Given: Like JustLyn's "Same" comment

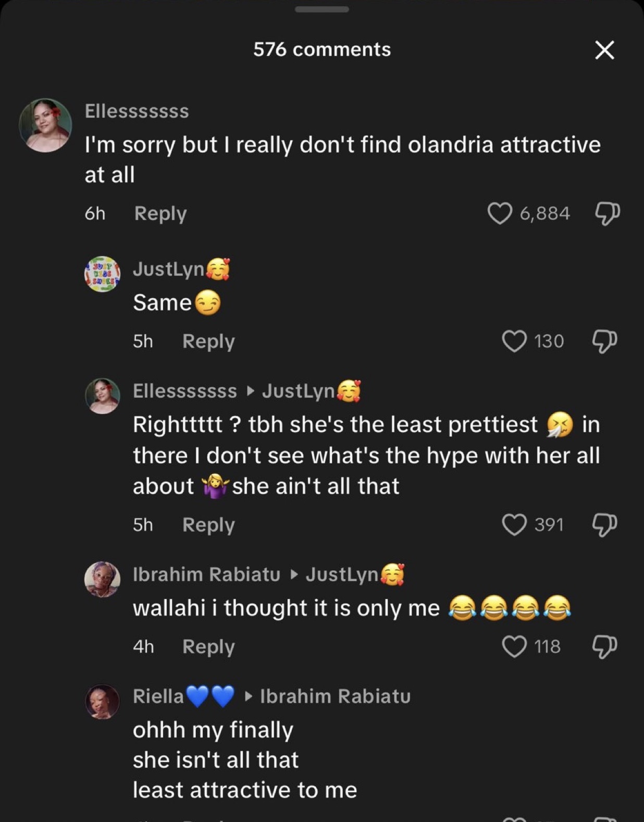Looking at the screenshot, I should (514, 341).
